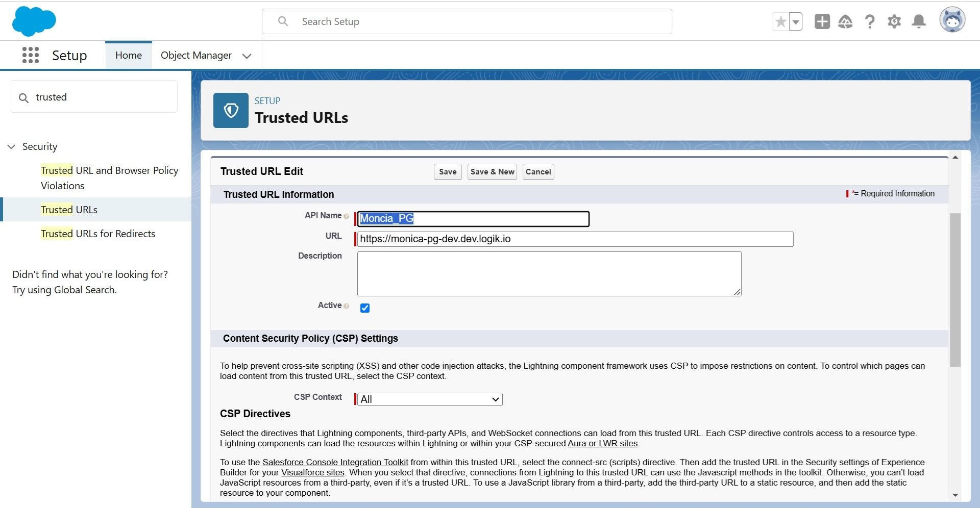Screen dimensions: 980x508
Task: Select Trusted URLs in the sidebar
Action: (x=69, y=210)
